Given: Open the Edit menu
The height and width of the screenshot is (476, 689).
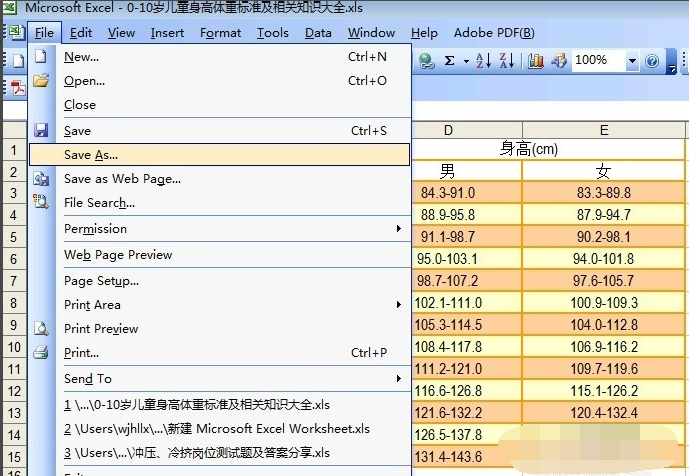Looking at the screenshot, I should click(81, 33).
